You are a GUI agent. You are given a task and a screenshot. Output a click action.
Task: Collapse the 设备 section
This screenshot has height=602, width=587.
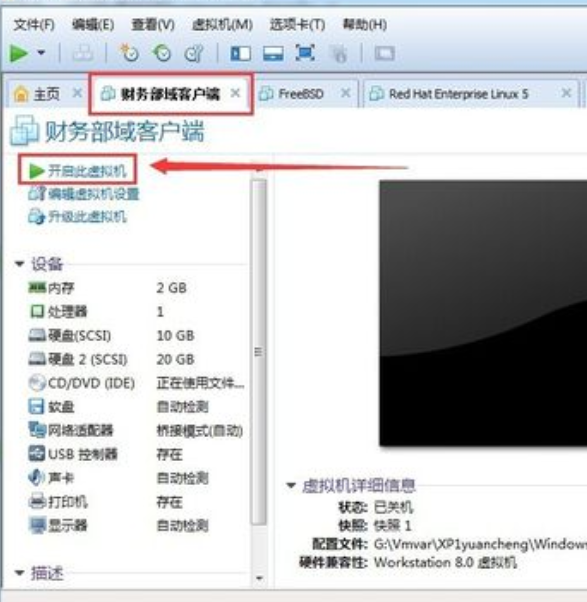(19, 264)
